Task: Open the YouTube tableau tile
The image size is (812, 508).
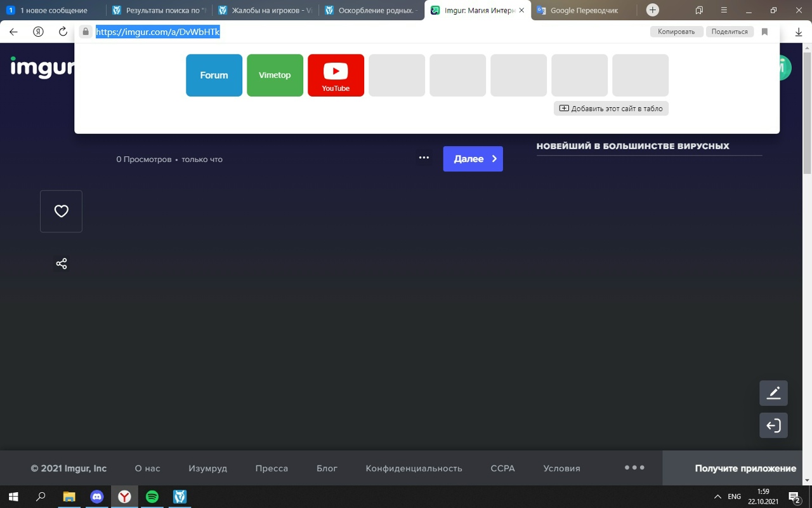Action: pos(336,75)
